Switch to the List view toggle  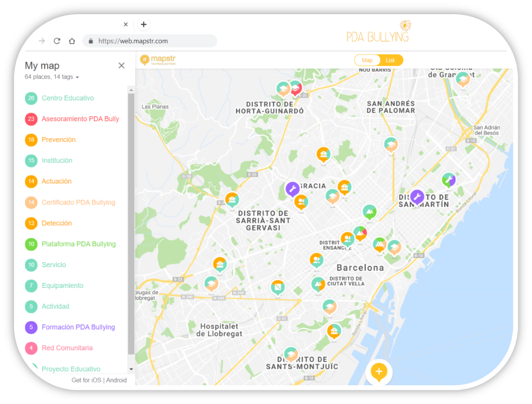pyautogui.click(x=390, y=60)
